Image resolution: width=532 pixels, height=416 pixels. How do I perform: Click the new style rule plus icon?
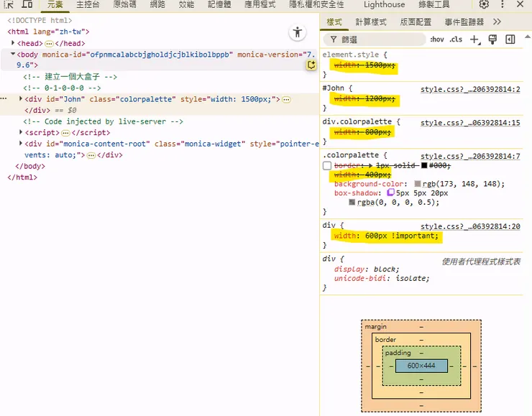475,40
